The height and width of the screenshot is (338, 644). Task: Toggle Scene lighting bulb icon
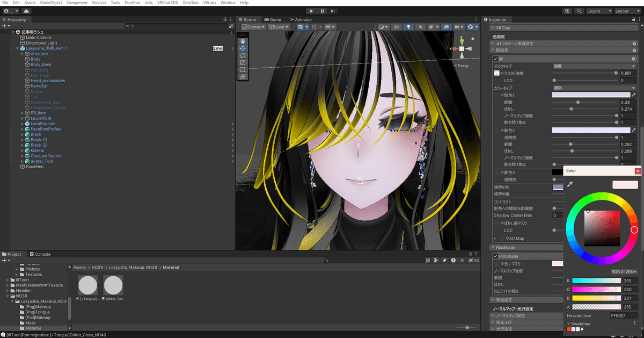point(408,27)
